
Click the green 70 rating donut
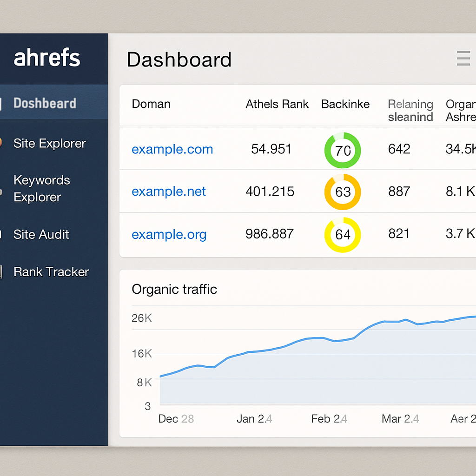tap(343, 150)
